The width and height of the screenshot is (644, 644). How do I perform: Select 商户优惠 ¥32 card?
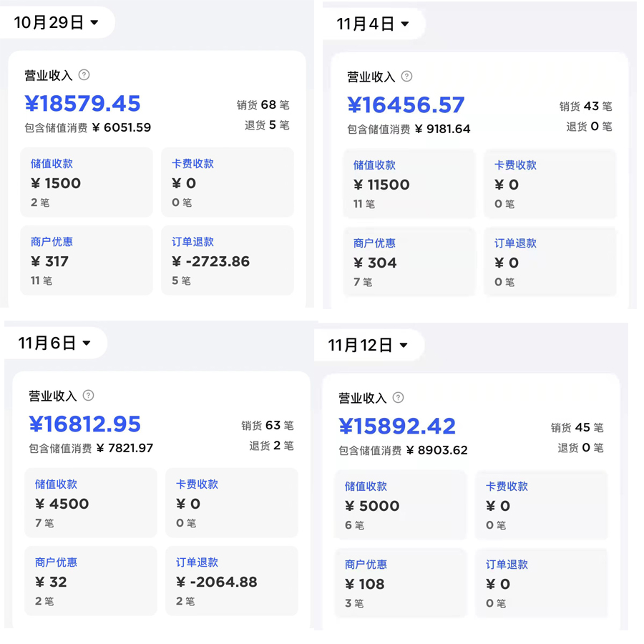[x=91, y=581]
